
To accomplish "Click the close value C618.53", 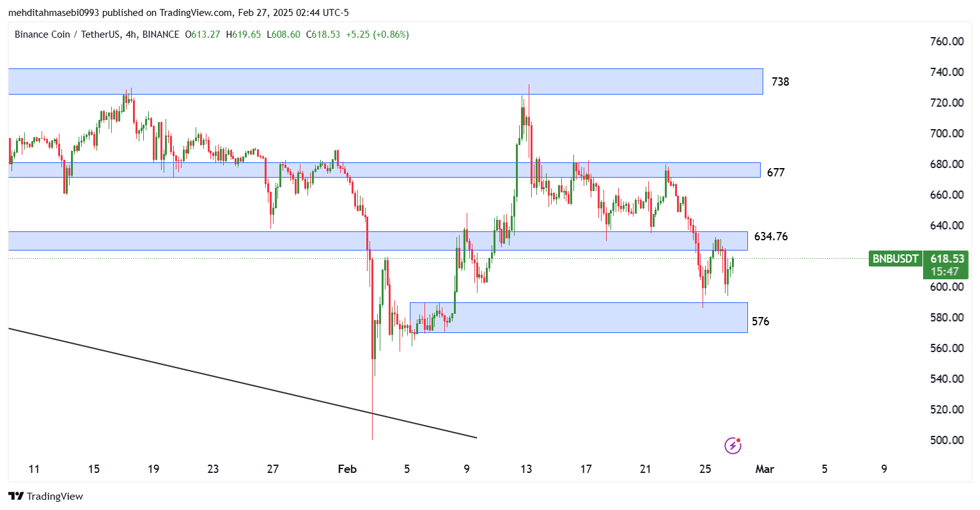I will (323, 35).
